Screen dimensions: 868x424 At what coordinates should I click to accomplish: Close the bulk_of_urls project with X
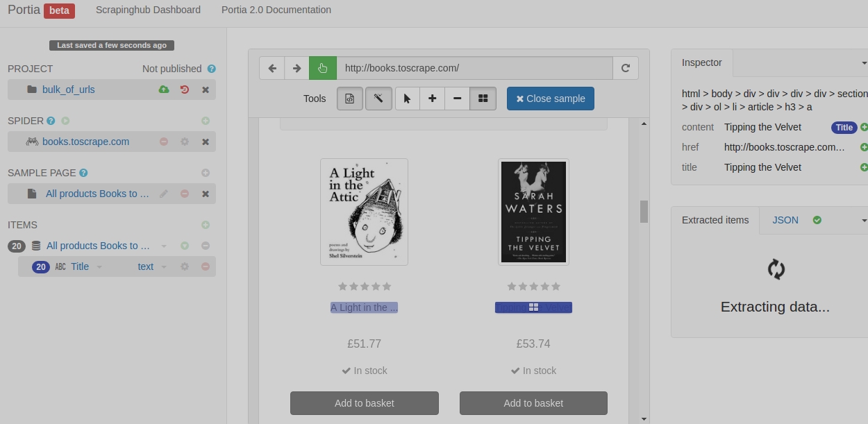(206, 90)
